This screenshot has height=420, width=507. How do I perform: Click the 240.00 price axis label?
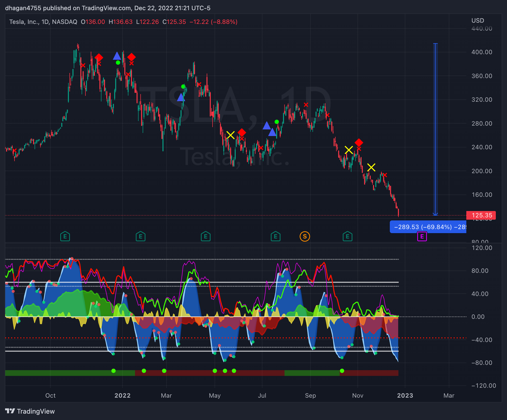tap(482, 147)
